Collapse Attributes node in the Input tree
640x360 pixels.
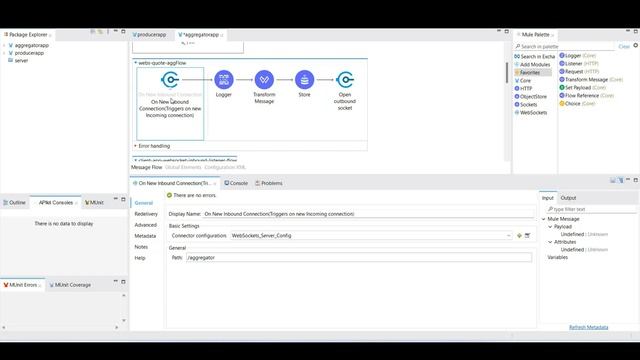[550, 242]
